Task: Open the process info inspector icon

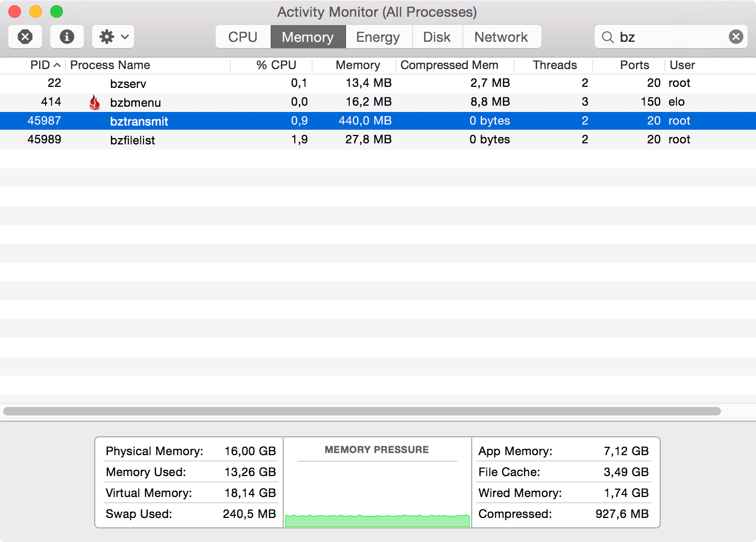Action: tap(66, 37)
